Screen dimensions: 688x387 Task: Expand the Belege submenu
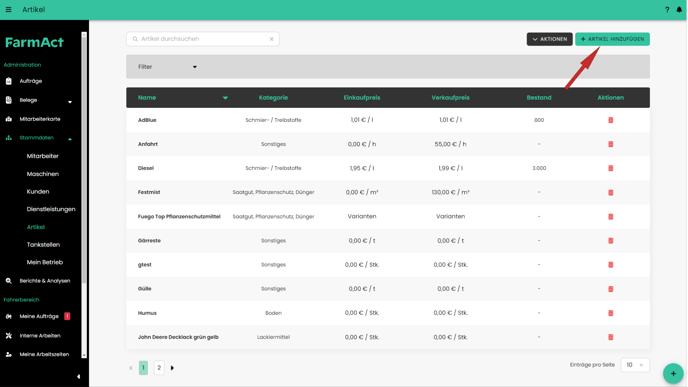70,101
